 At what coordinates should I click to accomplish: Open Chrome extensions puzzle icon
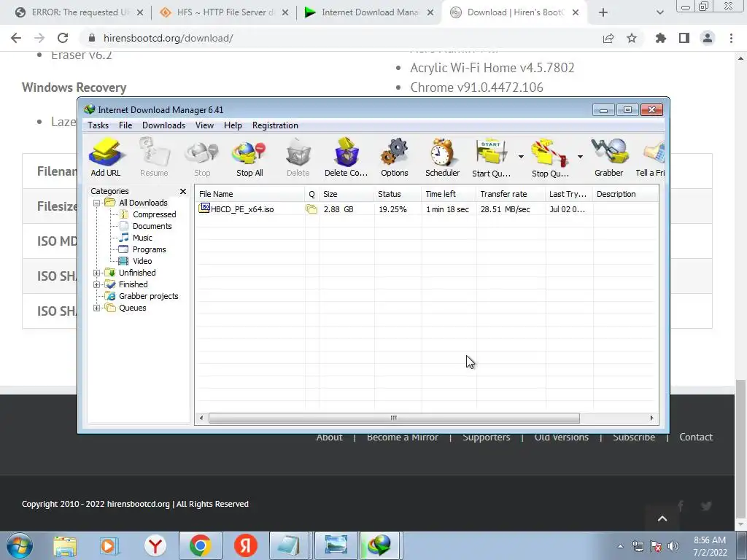(x=661, y=38)
